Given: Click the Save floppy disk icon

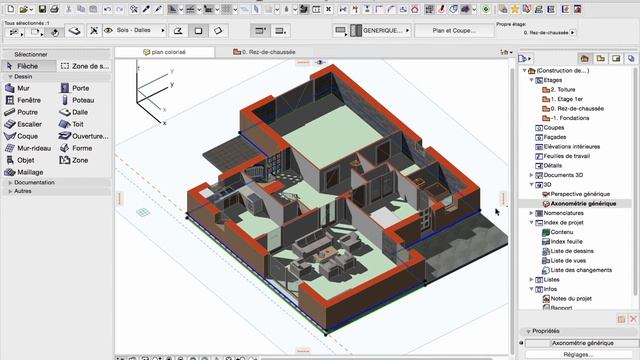Looking at the screenshot, I should (x=42, y=9).
